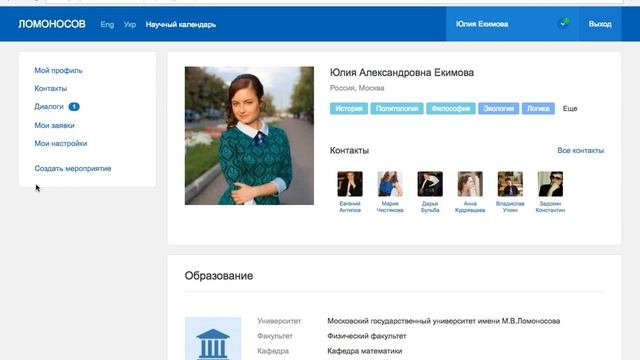Open Евгений Антипов contact avatar

coord(350,184)
